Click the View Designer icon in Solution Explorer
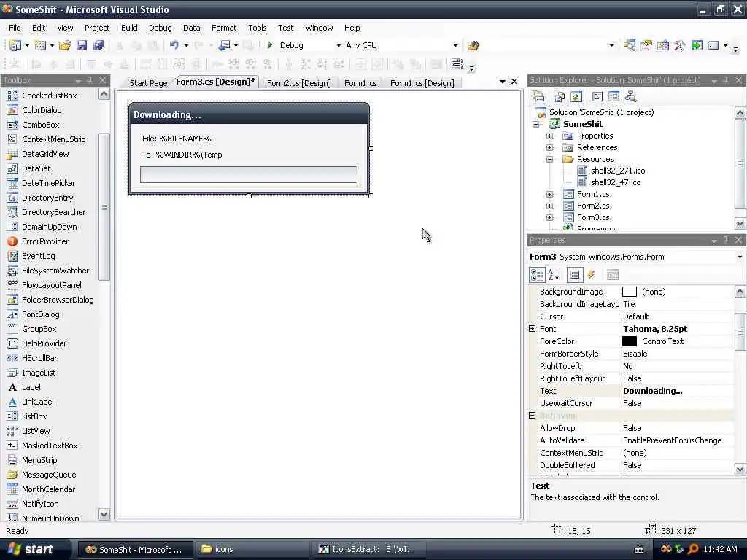 click(614, 97)
